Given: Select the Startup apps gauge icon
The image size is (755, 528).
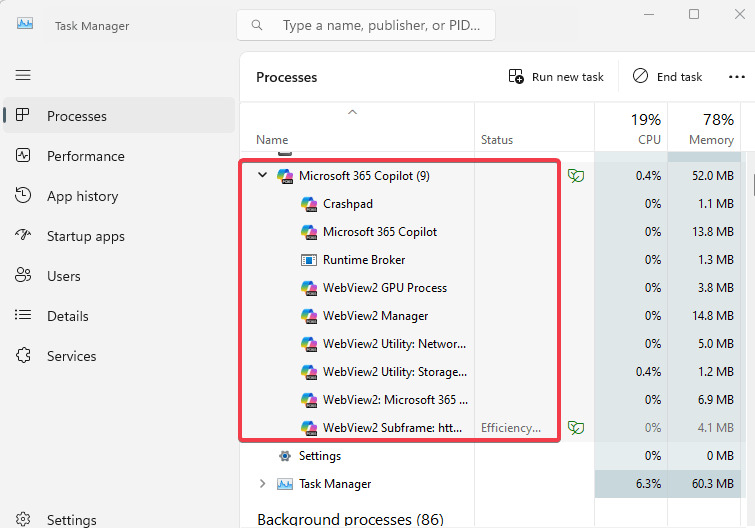Looking at the screenshot, I should 23,235.
